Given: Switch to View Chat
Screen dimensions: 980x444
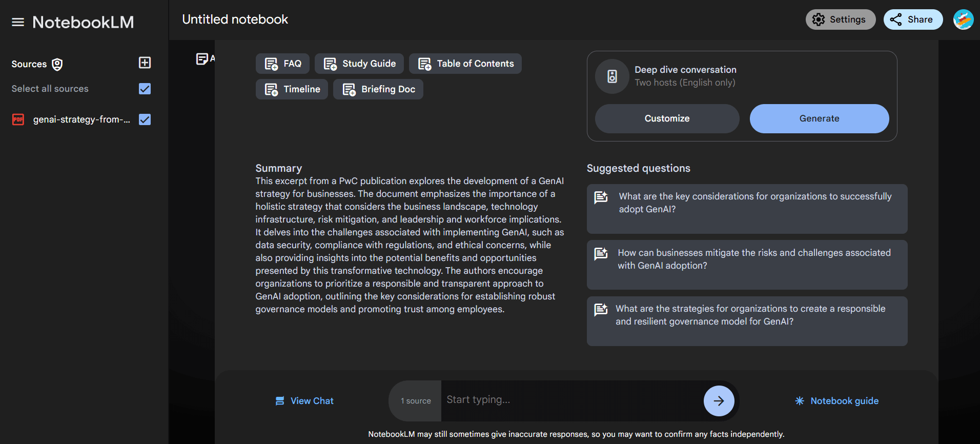Looking at the screenshot, I should (304, 401).
